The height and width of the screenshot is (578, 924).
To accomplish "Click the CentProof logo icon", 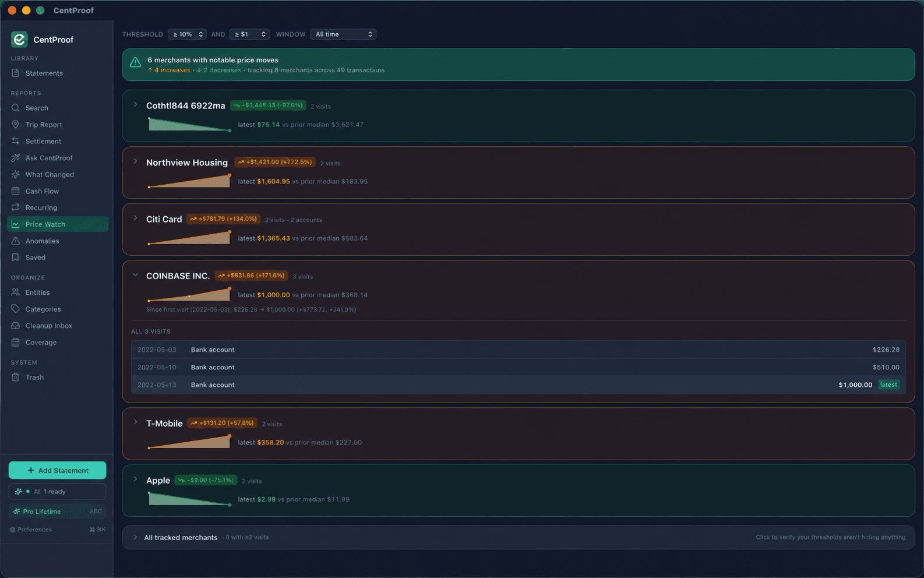I will point(19,40).
